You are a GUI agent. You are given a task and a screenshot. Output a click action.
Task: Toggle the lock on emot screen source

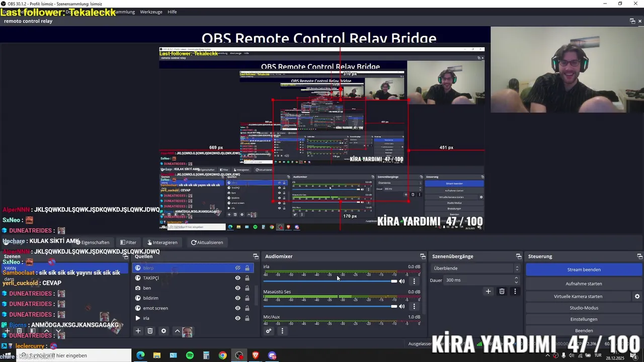[247, 308]
